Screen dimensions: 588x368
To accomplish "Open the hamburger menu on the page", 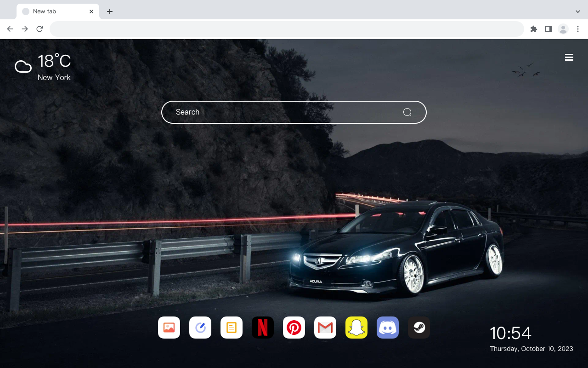I will pos(569,57).
